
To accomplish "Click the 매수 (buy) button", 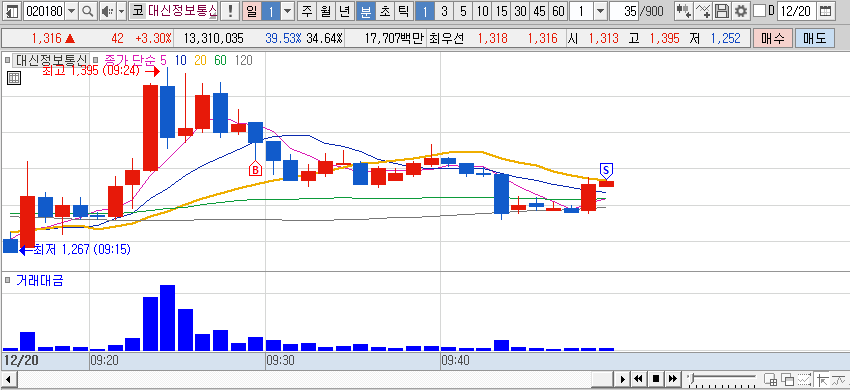I will [x=772, y=39].
